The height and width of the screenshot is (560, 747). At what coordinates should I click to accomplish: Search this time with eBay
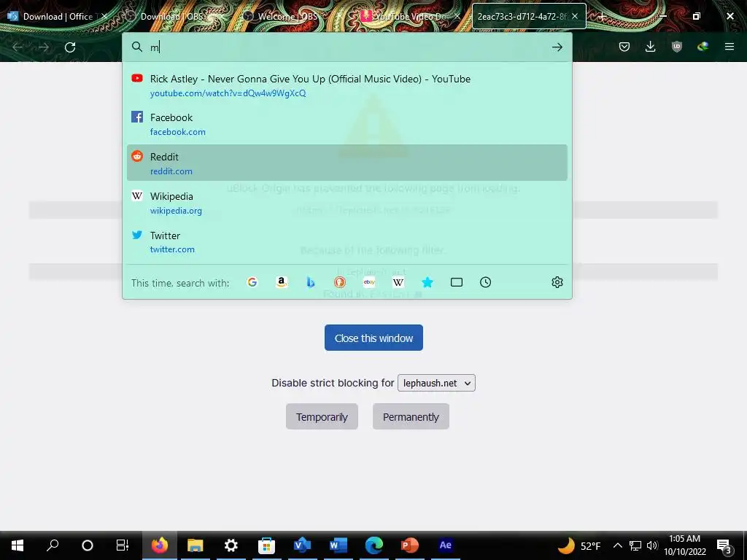(x=369, y=282)
